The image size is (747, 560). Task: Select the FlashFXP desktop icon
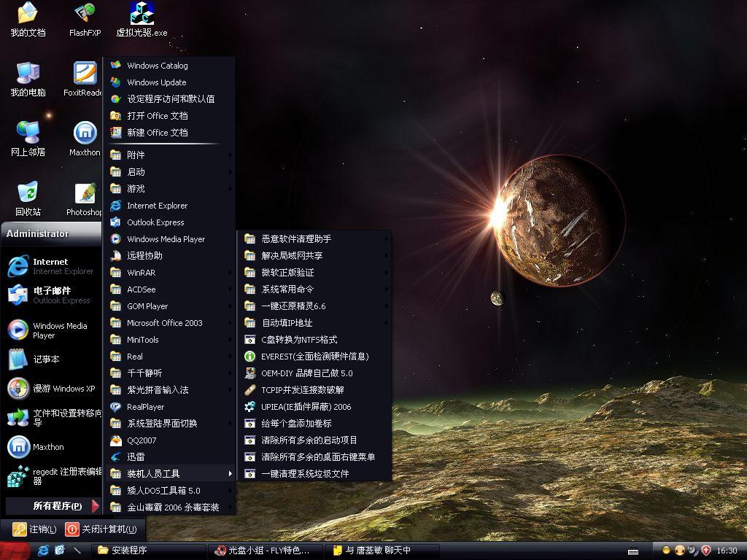(85, 19)
